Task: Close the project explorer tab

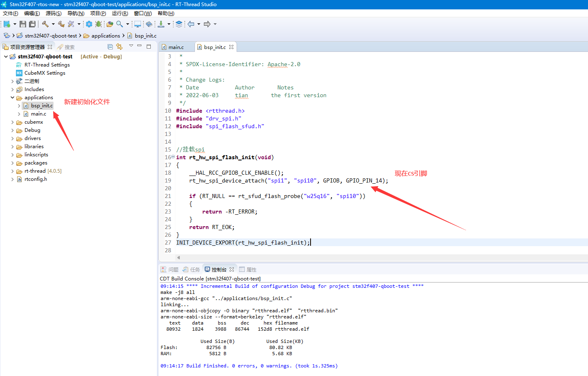Action: [50, 47]
